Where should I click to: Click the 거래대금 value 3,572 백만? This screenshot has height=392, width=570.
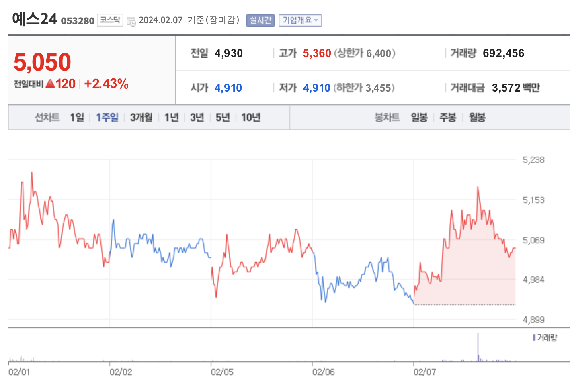(x=516, y=88)
